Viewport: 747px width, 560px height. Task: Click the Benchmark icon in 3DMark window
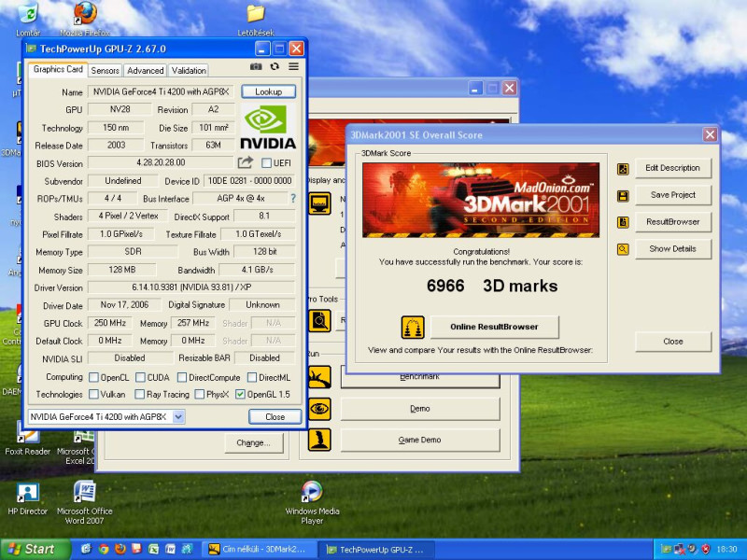(319, 378)
